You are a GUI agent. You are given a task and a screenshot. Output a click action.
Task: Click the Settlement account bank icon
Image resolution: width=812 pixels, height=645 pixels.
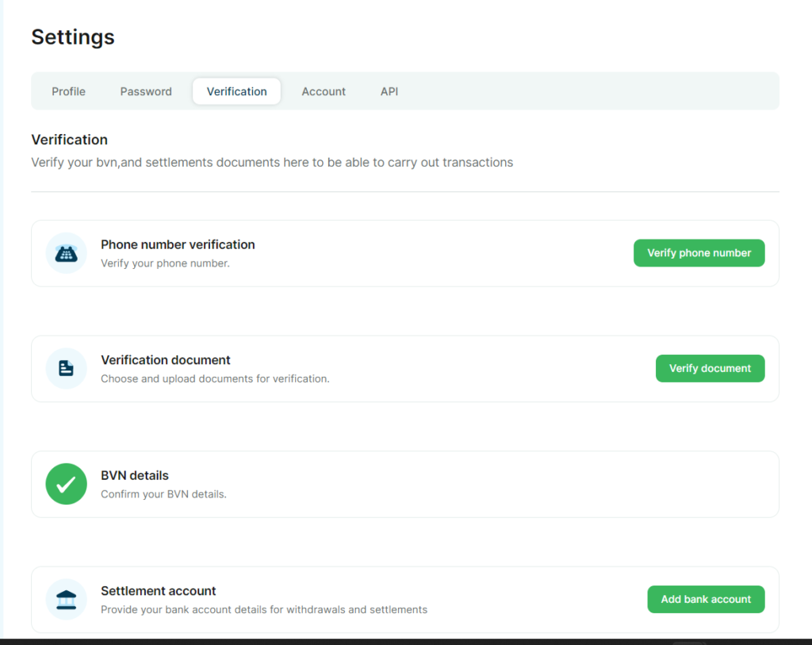[x=66, y=599]
